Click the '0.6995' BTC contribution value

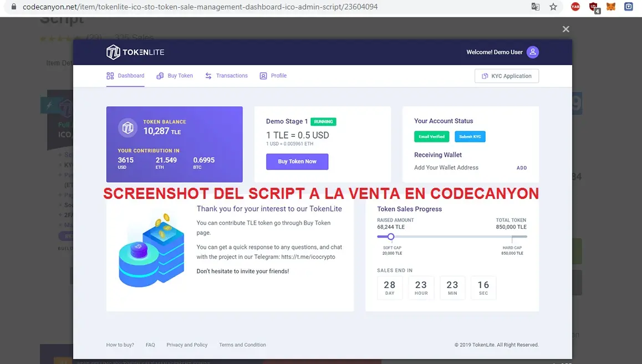[x=204, y=160]
